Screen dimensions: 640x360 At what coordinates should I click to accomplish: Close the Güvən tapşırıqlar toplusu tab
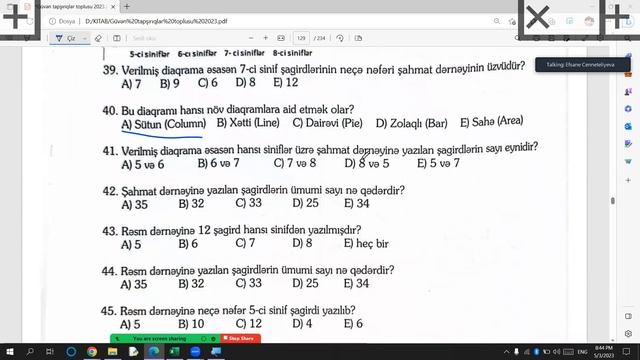(113, 7)
